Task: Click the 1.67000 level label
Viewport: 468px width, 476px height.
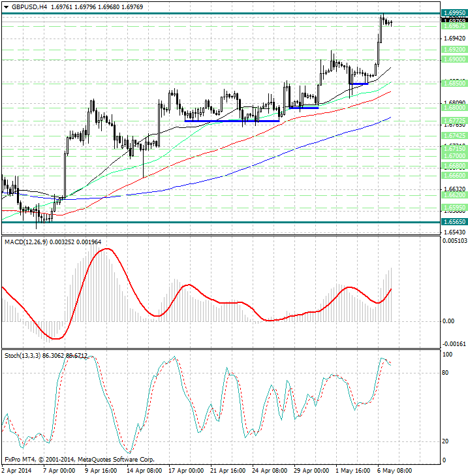Action: point(454,156)
